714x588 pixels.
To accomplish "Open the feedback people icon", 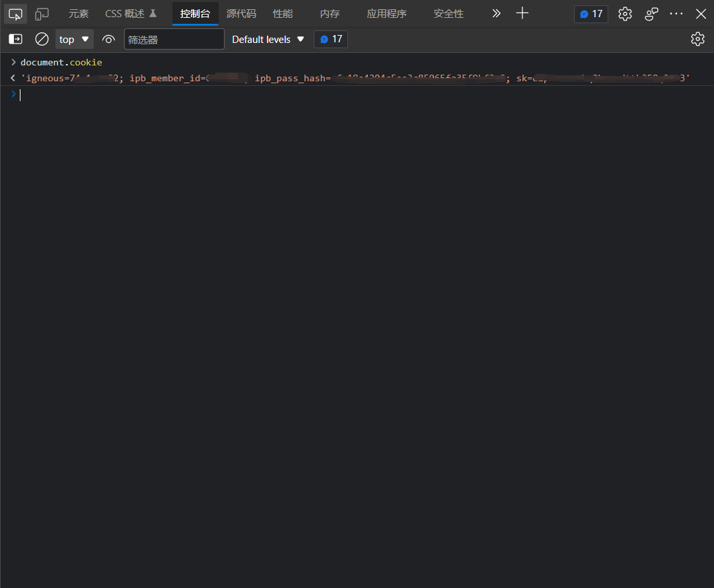I will tap(652, 14).
